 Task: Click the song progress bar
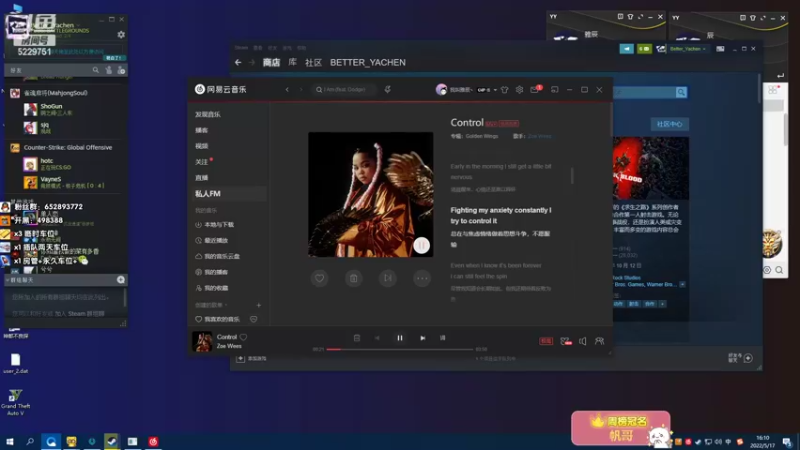coord(399,349)
